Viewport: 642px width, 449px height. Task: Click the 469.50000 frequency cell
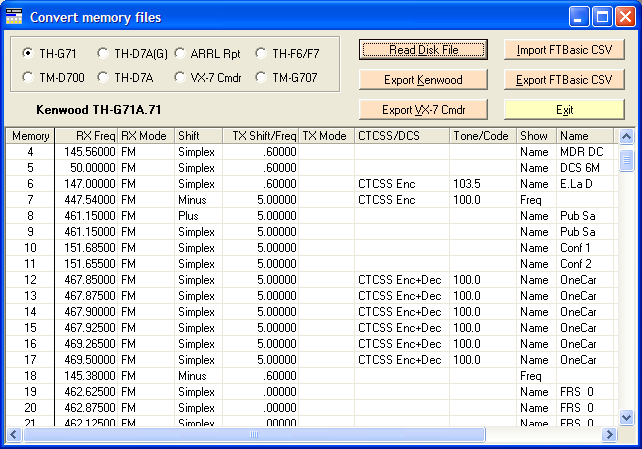click(x=86, y=359)
